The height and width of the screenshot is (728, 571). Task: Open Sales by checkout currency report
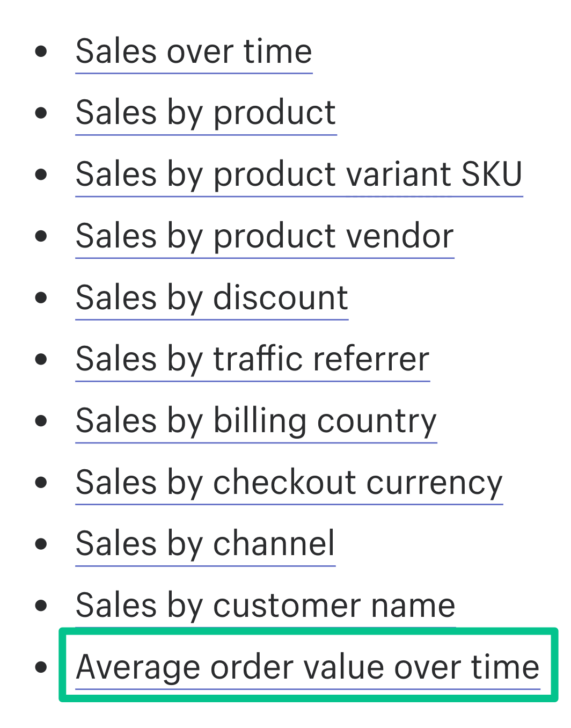(x=289, y=483)
